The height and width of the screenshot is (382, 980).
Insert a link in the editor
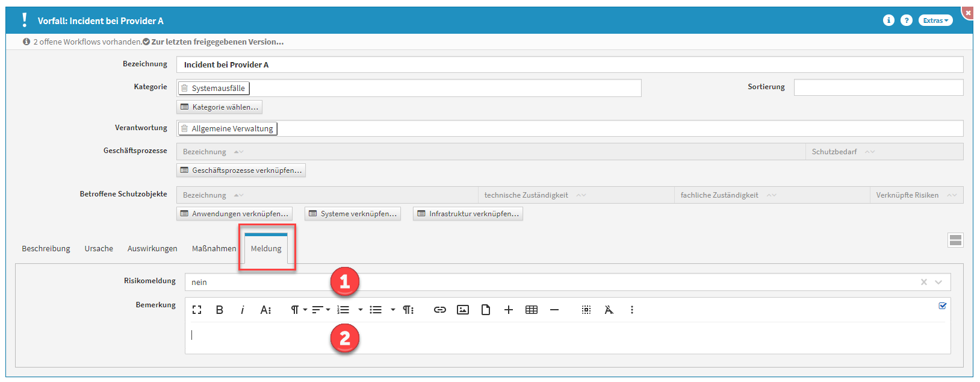pyautogui.click(x=439, y=310)
